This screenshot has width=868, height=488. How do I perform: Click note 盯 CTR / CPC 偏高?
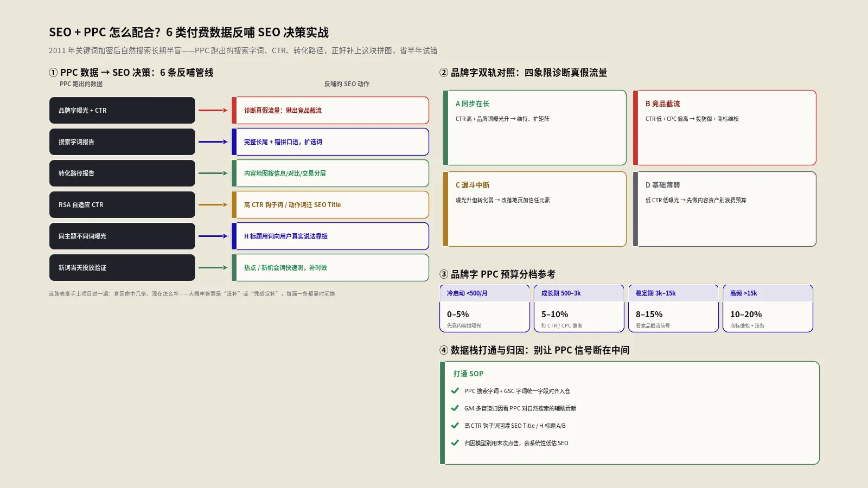561,326
